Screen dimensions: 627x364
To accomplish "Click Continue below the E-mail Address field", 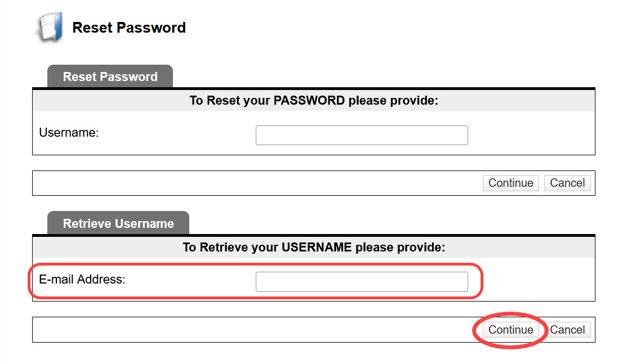I will click(x=510, y=330).
